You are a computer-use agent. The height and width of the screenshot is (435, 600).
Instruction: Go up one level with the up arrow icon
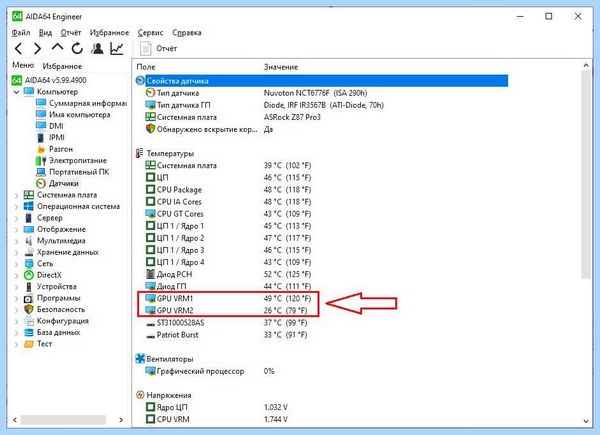tap(57, 47)
